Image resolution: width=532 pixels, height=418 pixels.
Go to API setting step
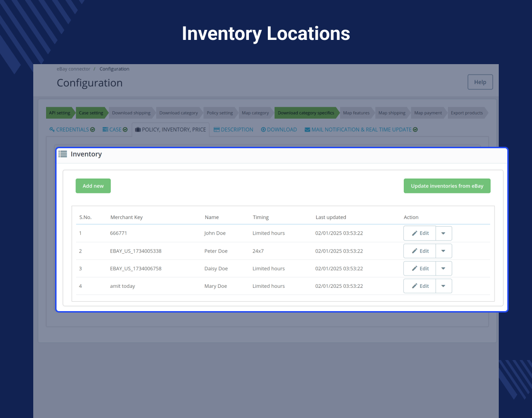pyautogui.click(x=60, y=113)
